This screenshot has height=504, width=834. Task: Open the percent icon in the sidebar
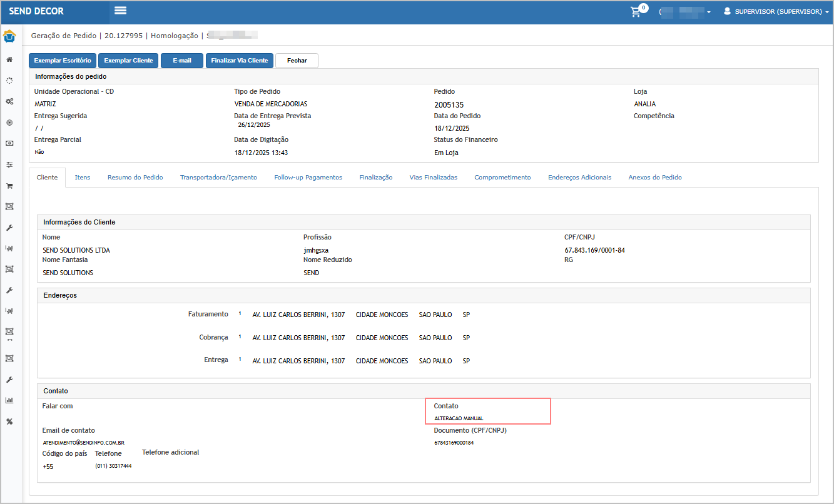9,421
